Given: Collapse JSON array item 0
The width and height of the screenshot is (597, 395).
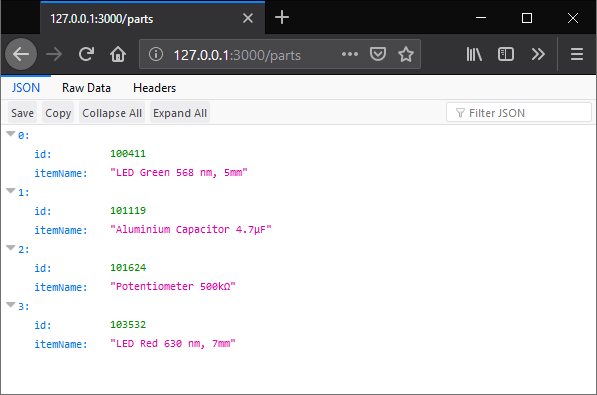Looking at the screenshot, I should point(11,134).
